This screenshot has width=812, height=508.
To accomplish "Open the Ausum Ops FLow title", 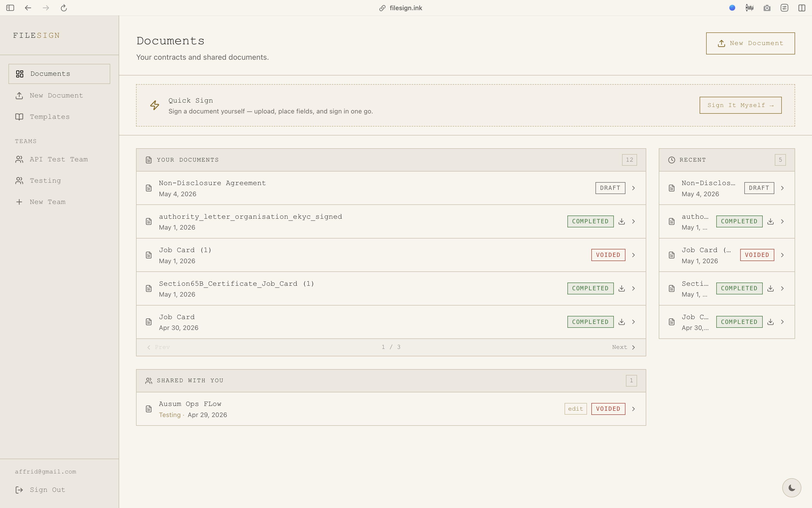I will pos(190,404).
